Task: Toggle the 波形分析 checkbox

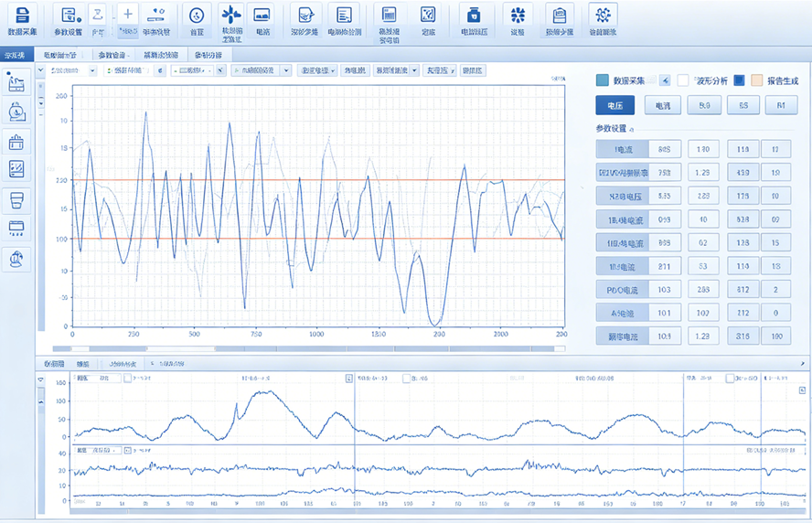Action: tap(682, 80)
